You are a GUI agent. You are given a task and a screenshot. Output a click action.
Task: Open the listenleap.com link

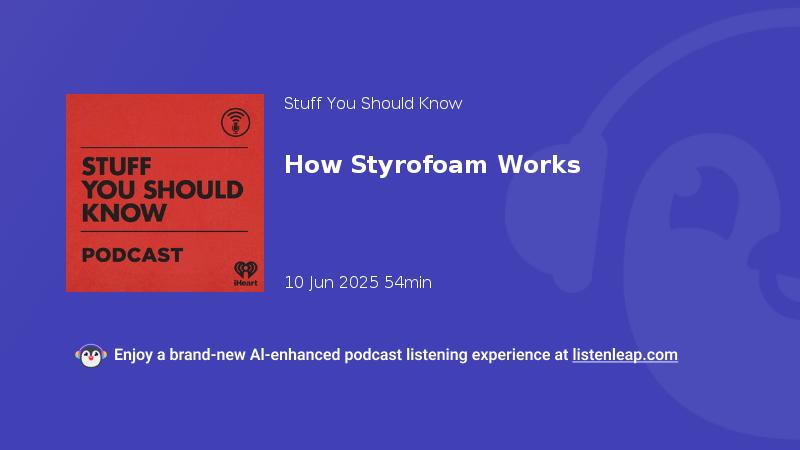point(625,355)
